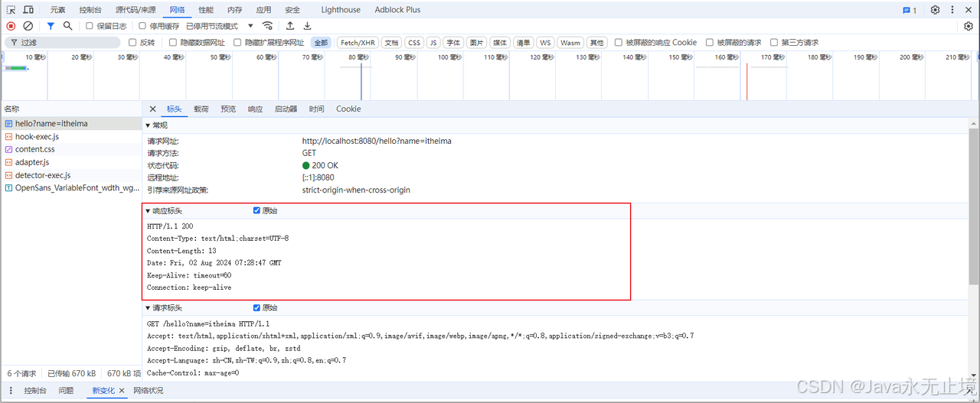980x403 pixels.
Task: Open the Lighthouse tab
Action: pyautogui.click(x=341, y=10)
